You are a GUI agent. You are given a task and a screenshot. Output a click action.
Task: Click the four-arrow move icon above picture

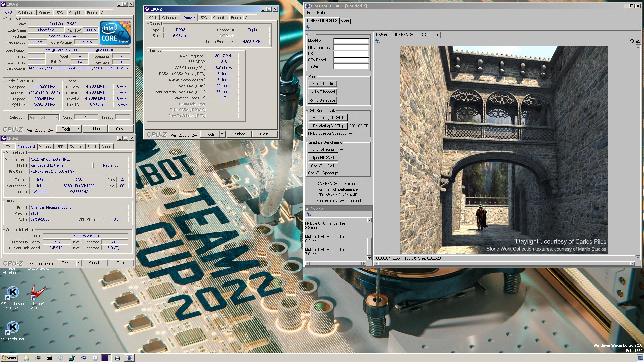(x=632, y=41)
